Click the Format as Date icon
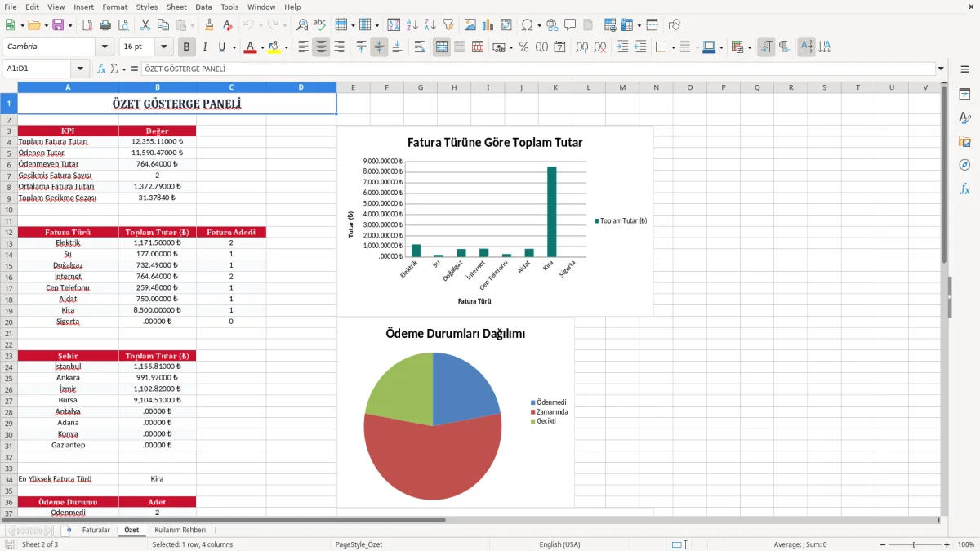Image resolution: width=980 pixels, height=551 pixels. pos(559,47)
